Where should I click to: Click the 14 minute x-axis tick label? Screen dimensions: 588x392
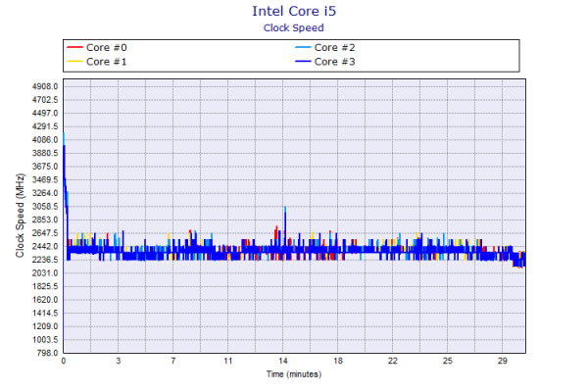(x=283, y=361)
